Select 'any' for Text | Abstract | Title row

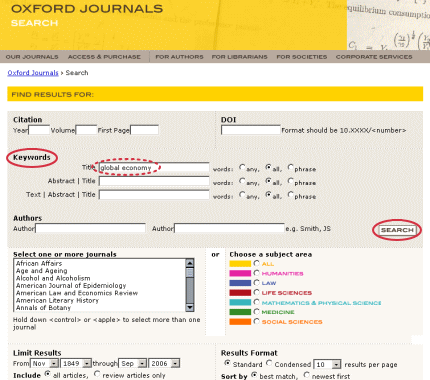(242, 194)
